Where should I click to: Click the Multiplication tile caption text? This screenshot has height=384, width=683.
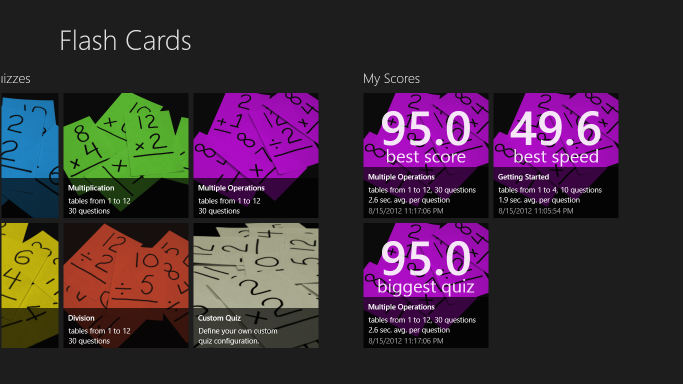tap(91, 188)
